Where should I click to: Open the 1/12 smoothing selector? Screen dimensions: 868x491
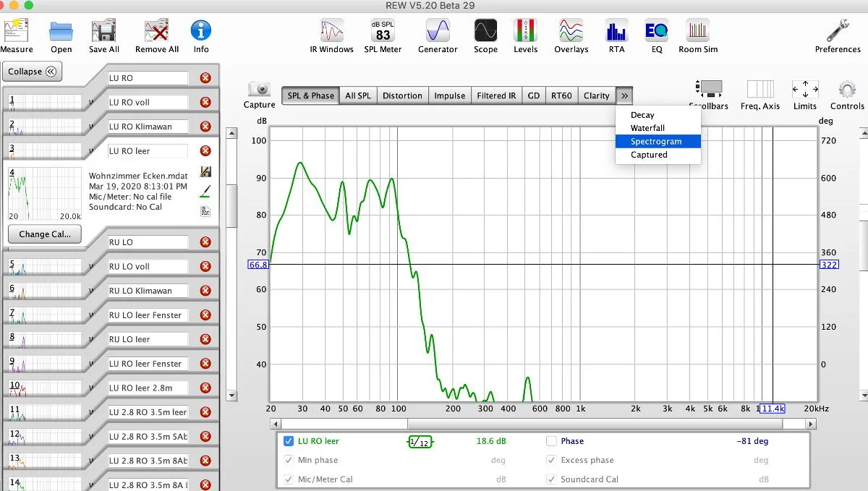coord(420,441)
